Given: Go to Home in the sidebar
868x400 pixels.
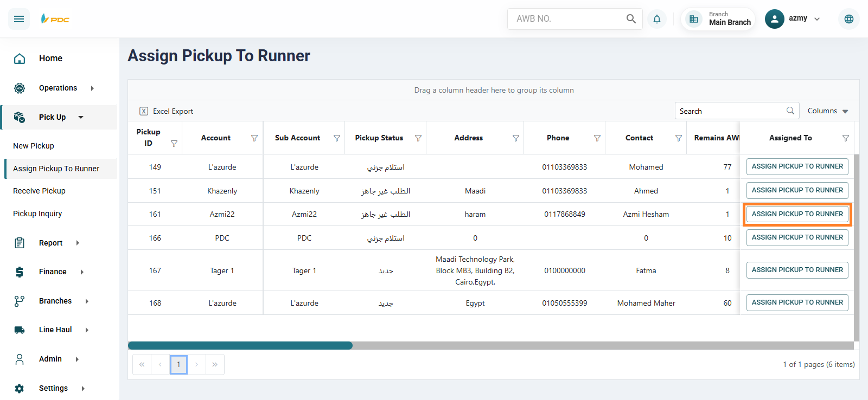Looking at the screenshot, I should (x=50, y=59).
